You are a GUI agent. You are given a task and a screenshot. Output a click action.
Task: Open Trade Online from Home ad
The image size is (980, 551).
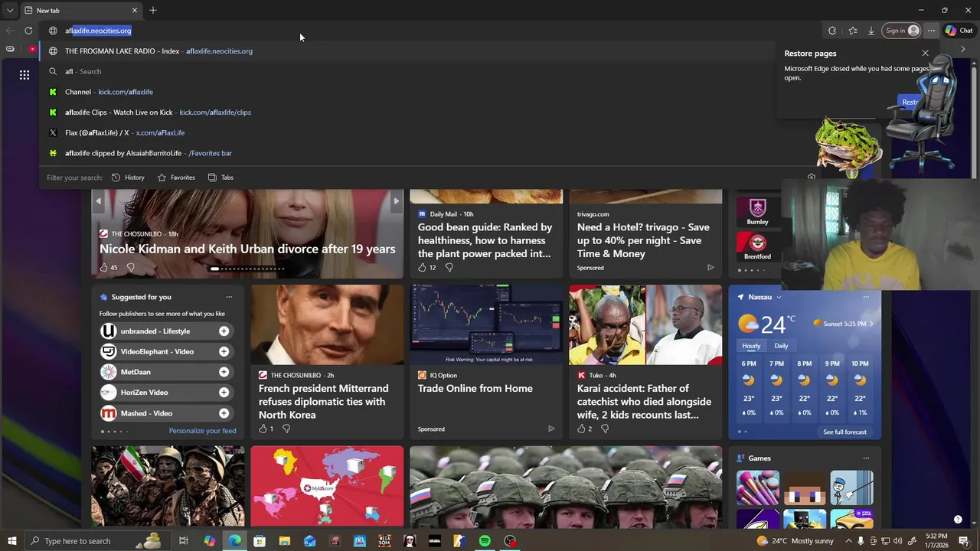[x=475, y=389]
